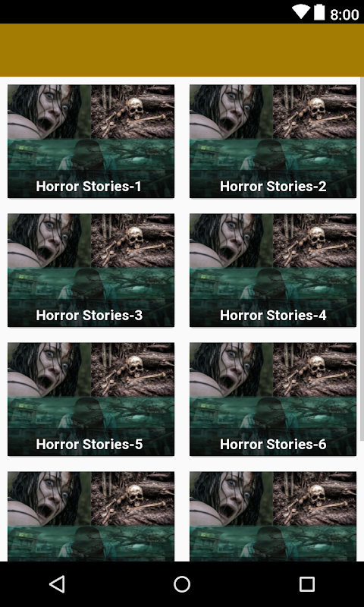Screen dimensions: 364x607
Task: Click the screaming face in Horror Stories-6 card
Action: (231, 370)
